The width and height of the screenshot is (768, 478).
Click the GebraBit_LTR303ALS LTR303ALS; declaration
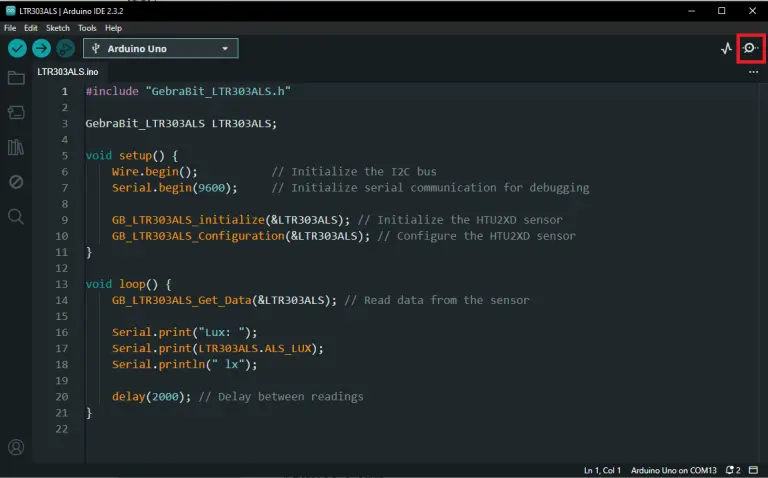pos(181,123)
